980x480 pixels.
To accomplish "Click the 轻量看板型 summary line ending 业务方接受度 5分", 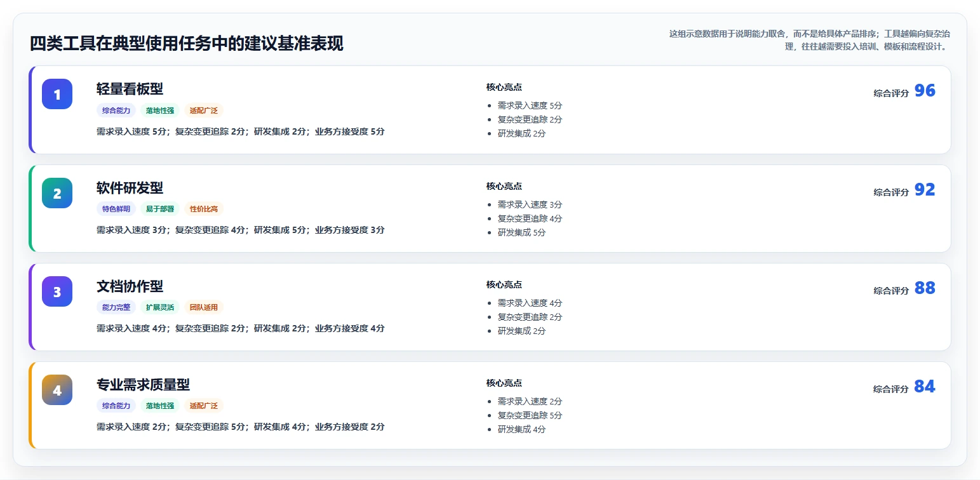I will (241, 131).
